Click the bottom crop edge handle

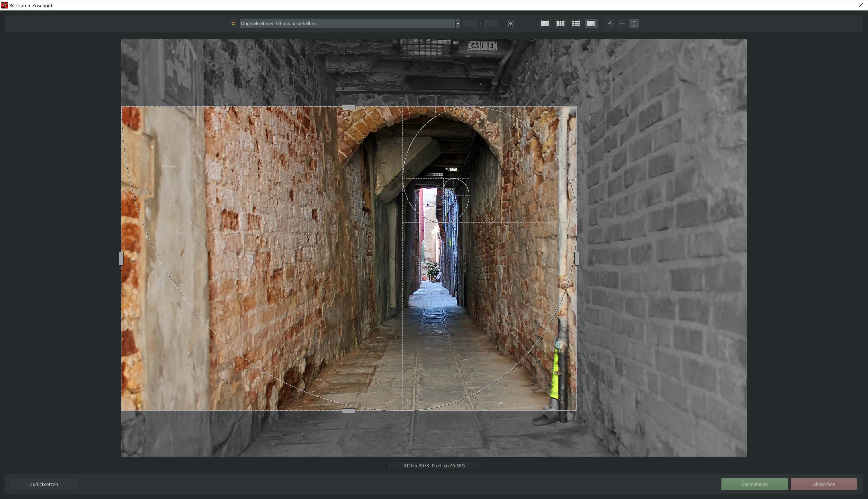[x=348, y=411]
